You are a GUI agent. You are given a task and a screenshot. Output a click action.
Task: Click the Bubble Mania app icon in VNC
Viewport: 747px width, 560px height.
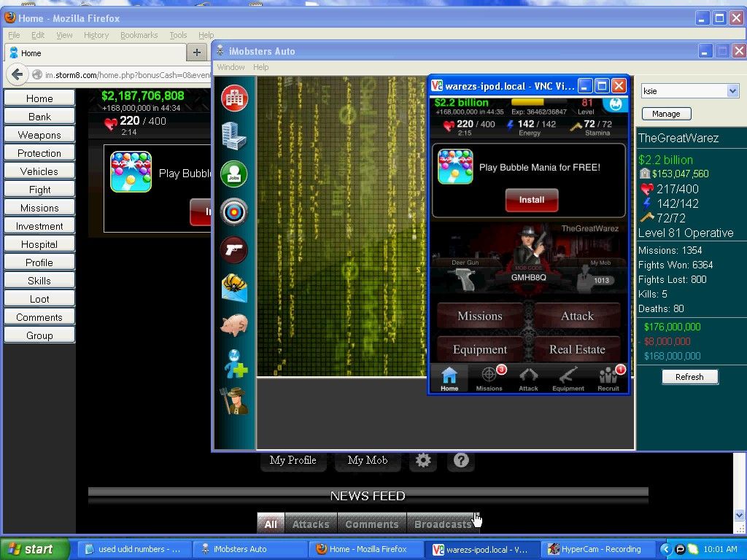(x=455, y=167)
